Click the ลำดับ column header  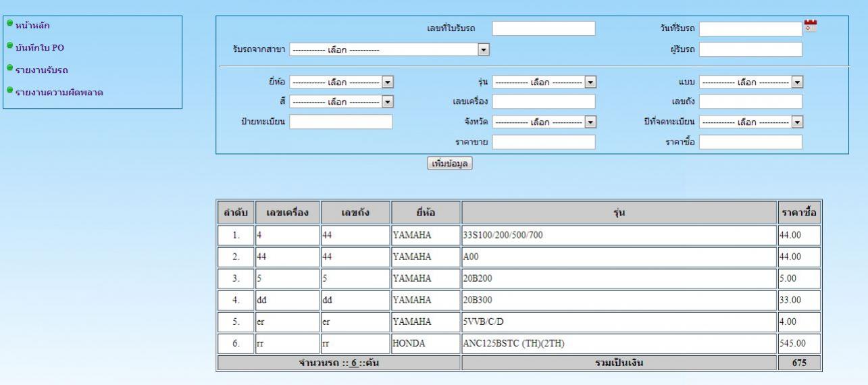(x=235, y=213)
